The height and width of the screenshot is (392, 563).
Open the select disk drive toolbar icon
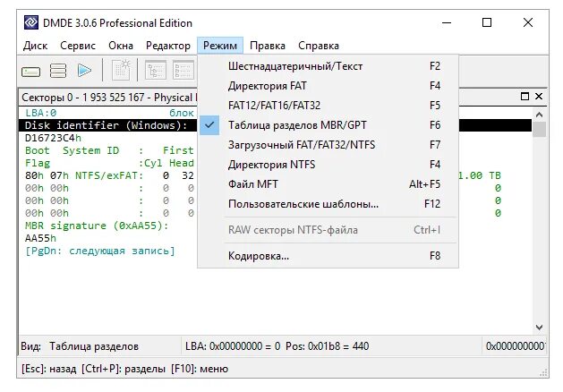[30, 71]
